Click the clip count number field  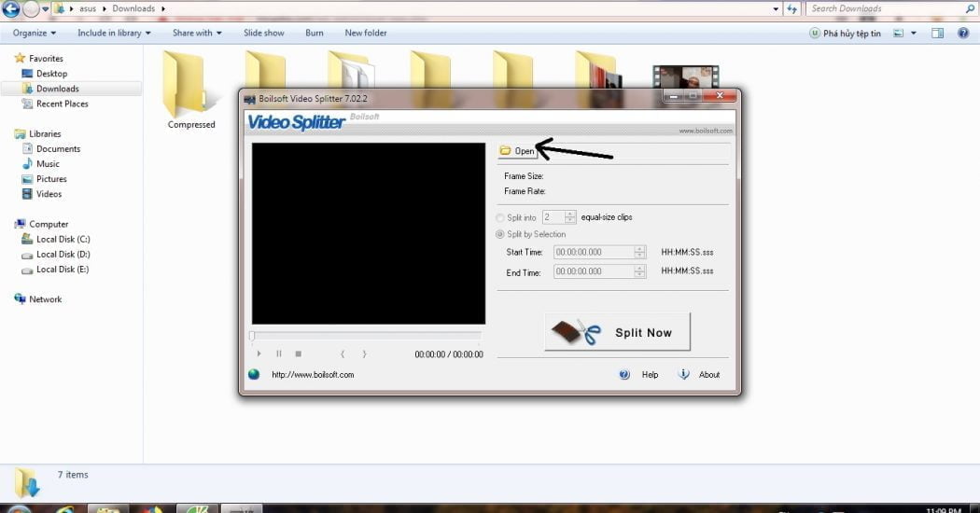pyautogui.click(x=553, y=216)
